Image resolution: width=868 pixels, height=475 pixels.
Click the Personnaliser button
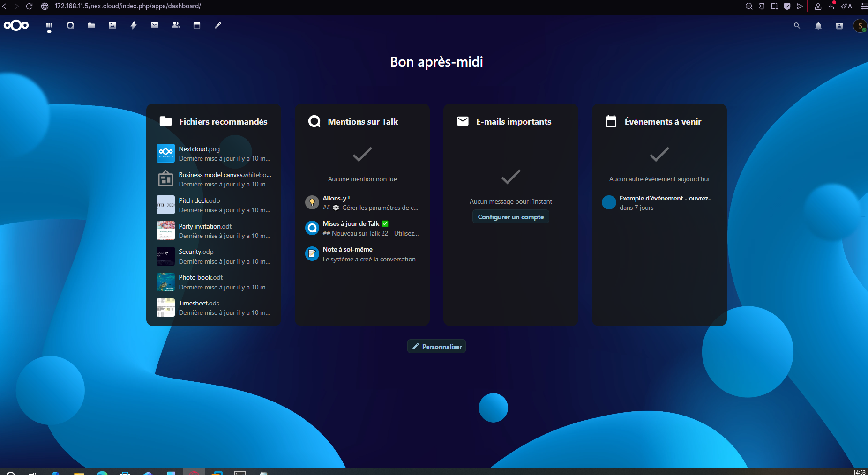click(436, 346)
